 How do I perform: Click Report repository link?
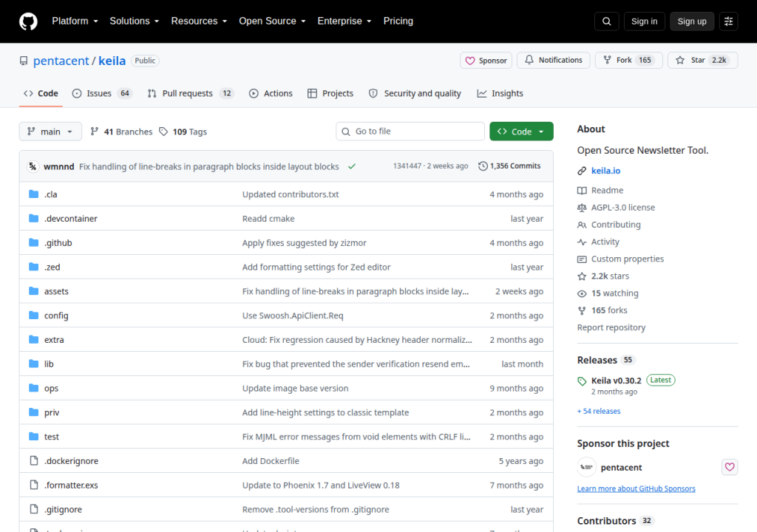point(611,327)
